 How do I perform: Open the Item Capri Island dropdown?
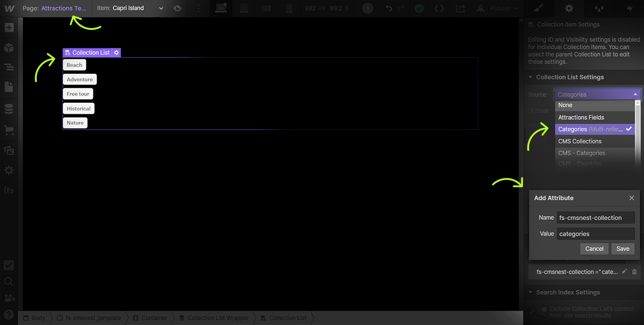click(130, 8)
